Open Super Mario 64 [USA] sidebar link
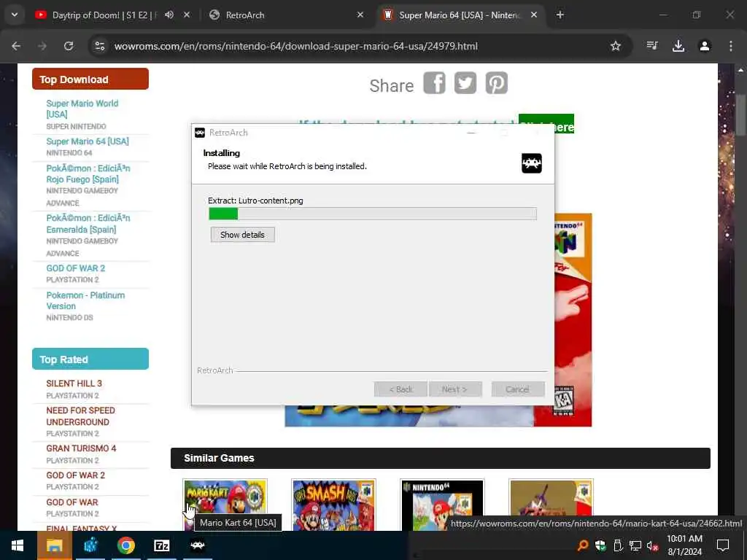This screenshot has width=747, height=560. coord(88,141)
